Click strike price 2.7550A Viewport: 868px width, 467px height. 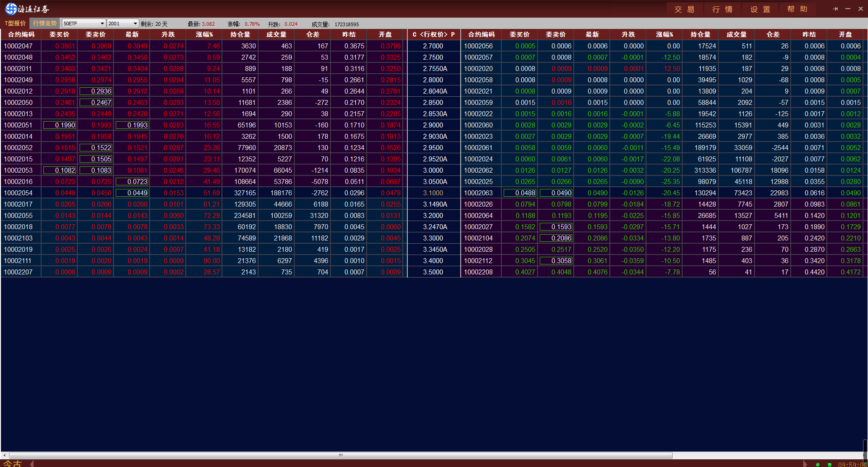[x=435, y=69]
